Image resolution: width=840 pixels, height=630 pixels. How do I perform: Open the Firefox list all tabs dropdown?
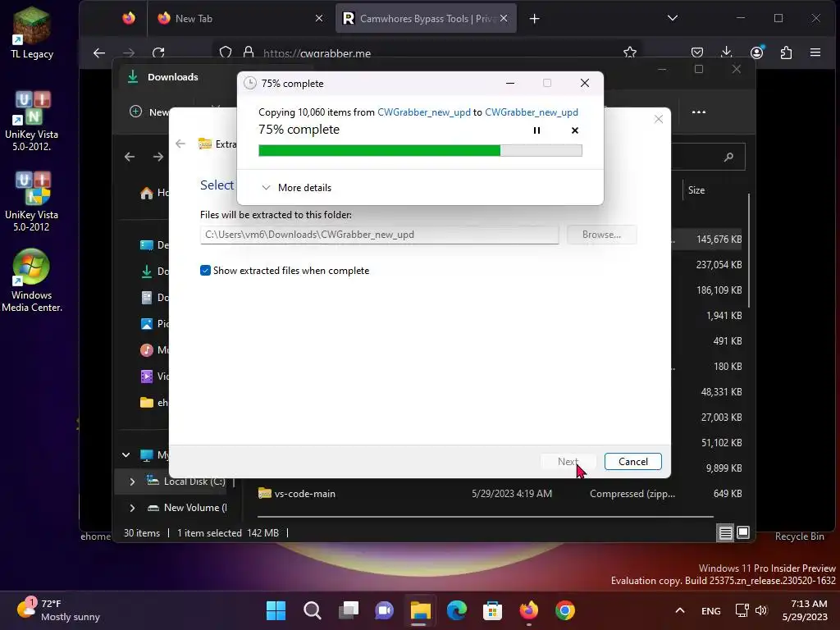(x=673, y=18)
